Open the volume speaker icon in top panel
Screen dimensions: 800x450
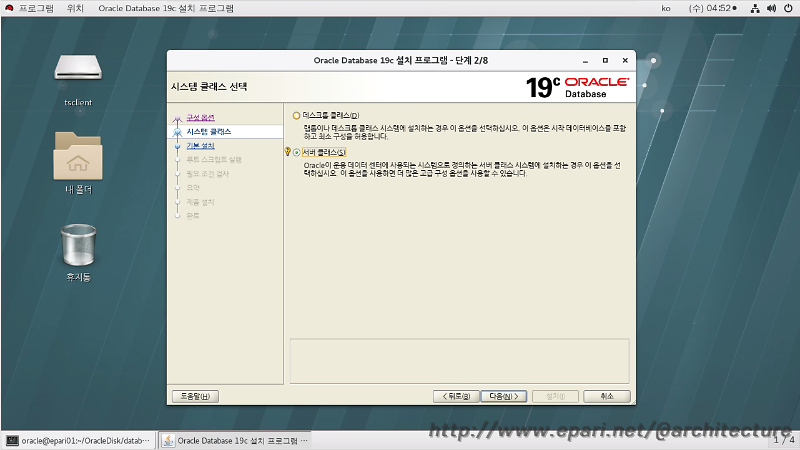point(771,8)
